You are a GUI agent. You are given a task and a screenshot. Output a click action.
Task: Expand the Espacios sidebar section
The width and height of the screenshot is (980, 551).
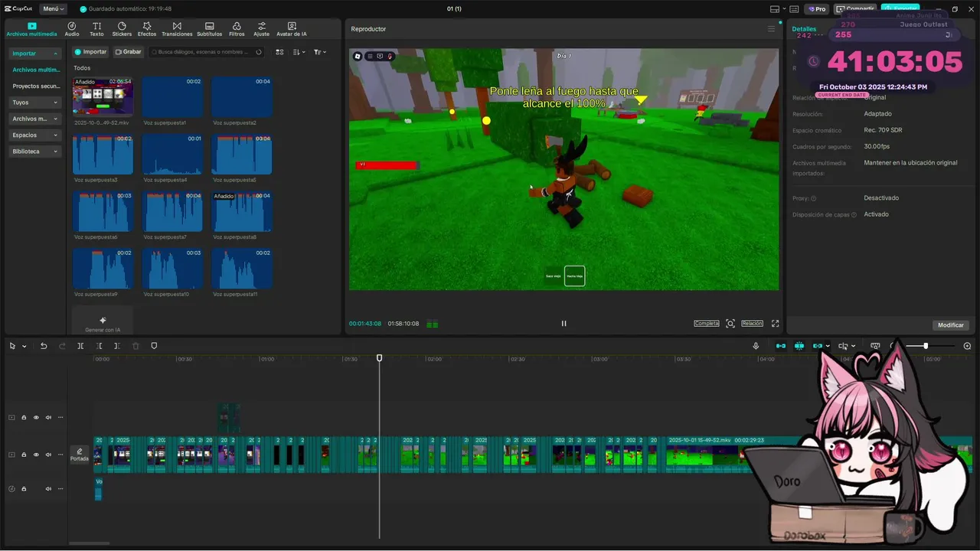click(35, 135)
